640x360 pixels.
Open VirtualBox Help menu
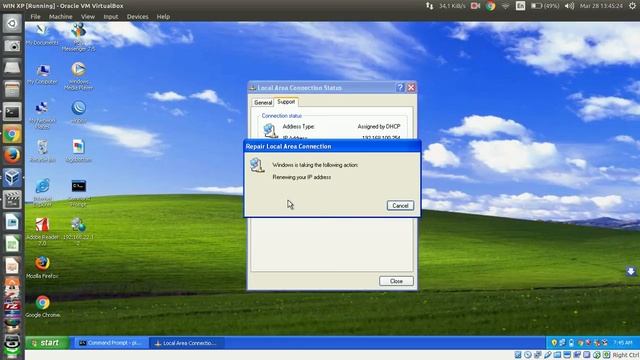coord(163,17)
